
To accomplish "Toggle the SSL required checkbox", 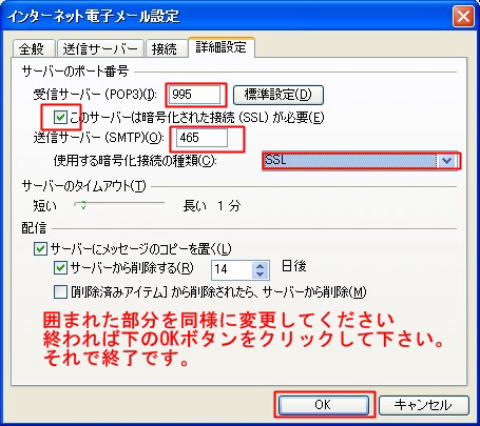I will [x=60, y=117].
